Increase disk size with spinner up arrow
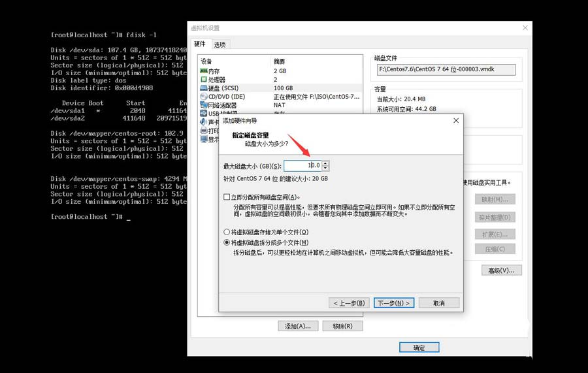The image size is (588, 373). coord(325,163)
